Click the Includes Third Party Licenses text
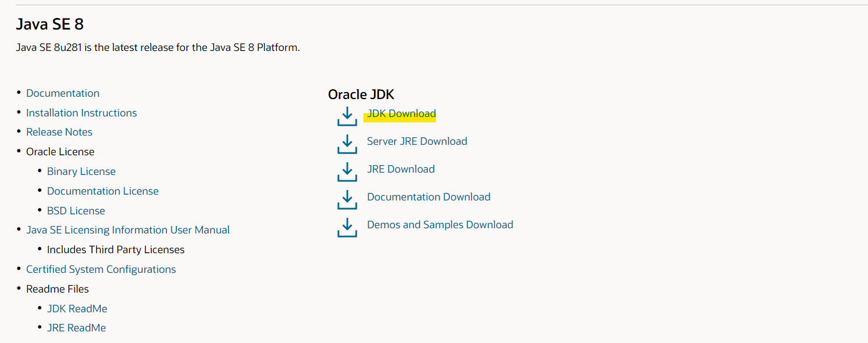Viewport: 868px width, 343px height. point(116,250)
